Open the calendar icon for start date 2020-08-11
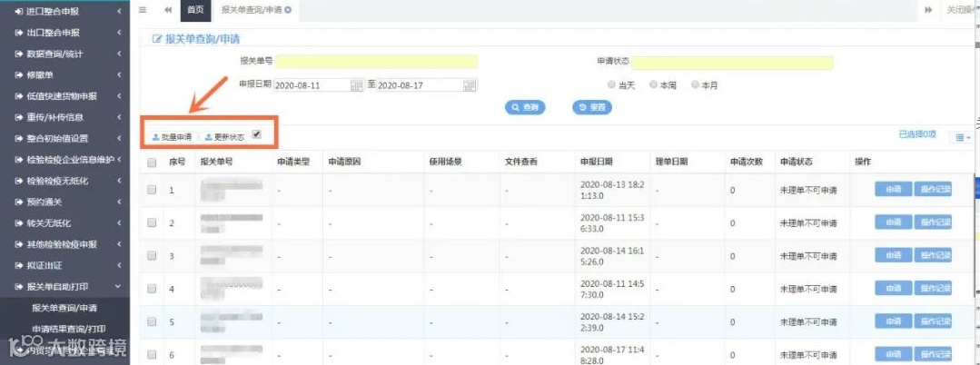 click(356, 85)
